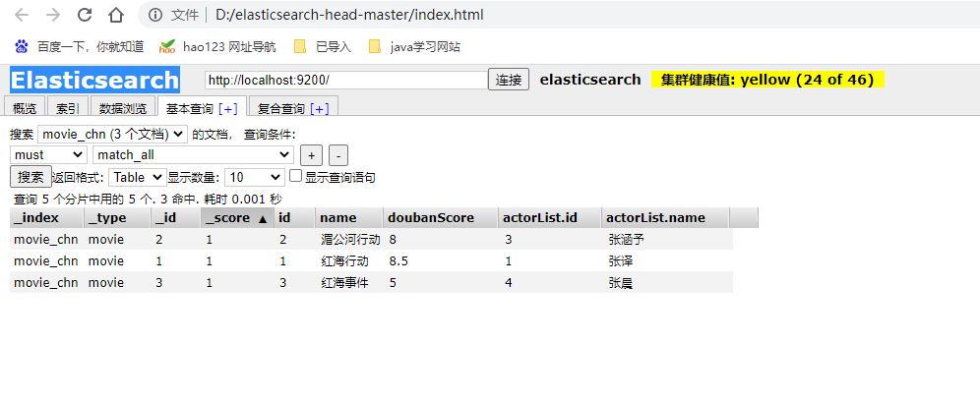This screenshot has height=401, width=980.
Task: Click the 张涵予 actor name cell
Action: 626,240
